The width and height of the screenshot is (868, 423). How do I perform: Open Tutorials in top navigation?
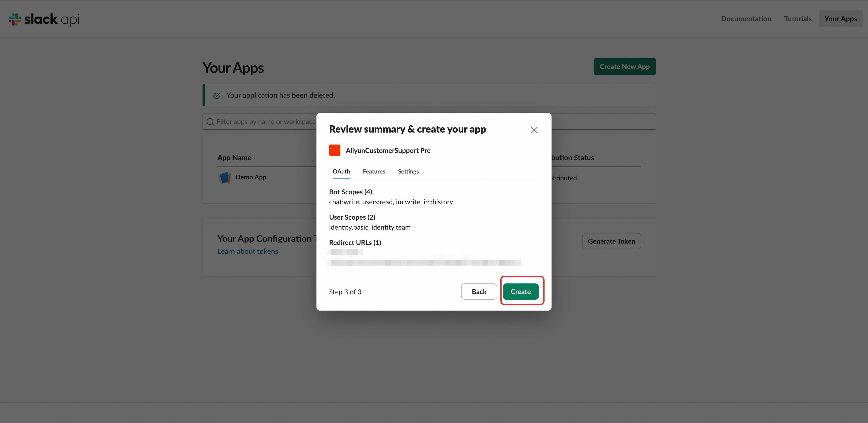798,19
